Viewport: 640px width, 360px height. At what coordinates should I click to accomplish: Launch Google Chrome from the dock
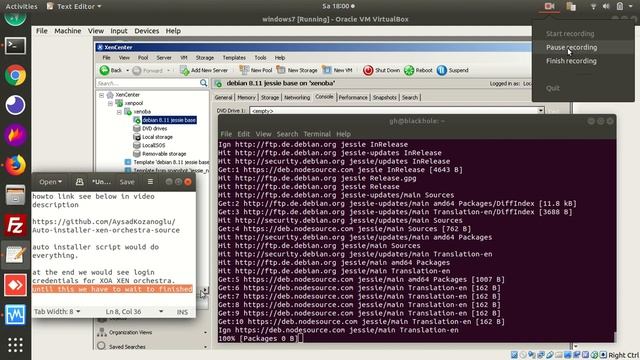pyautogui.click(x=15, y=76)
